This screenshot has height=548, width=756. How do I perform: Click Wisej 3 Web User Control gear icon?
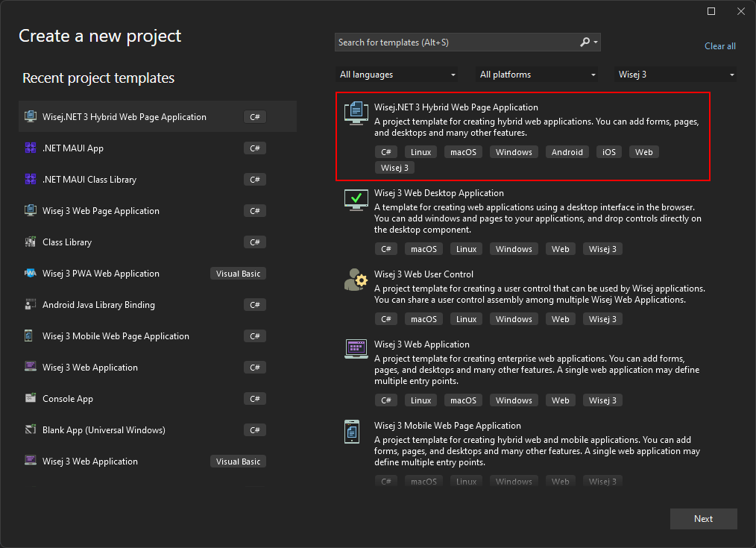point(356,280)
